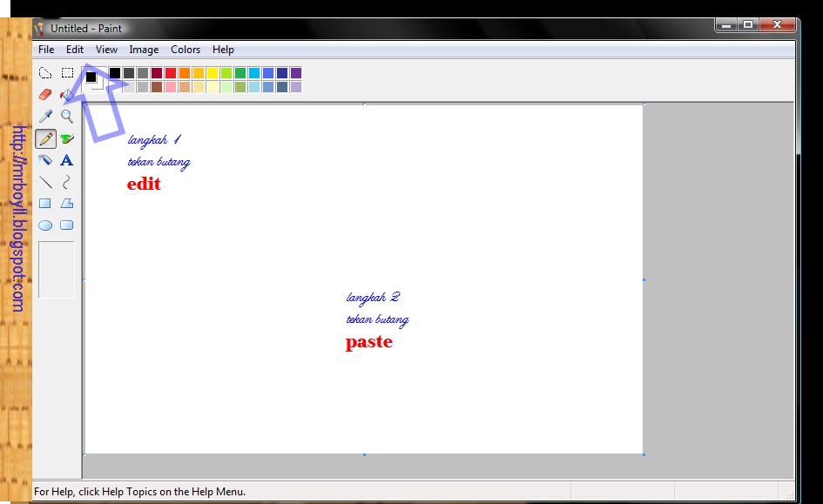Select the brown swatch

(157, 86)
